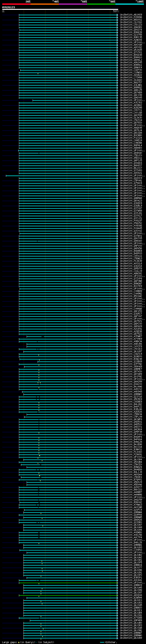The width and height of the screenshot is (146, 644).
Task: Select the UniRef100_A9SYQ2 label
Action: click(x=131, y=48)
